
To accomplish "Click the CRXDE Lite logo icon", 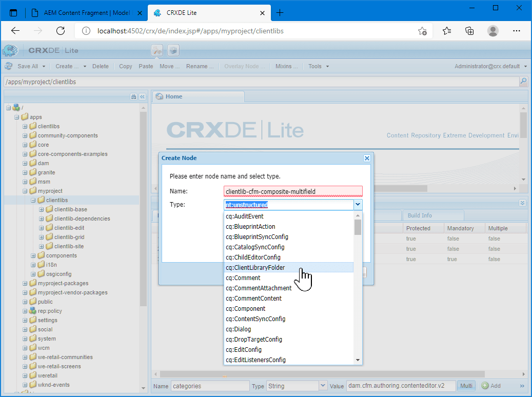I will tap(11, 51).
